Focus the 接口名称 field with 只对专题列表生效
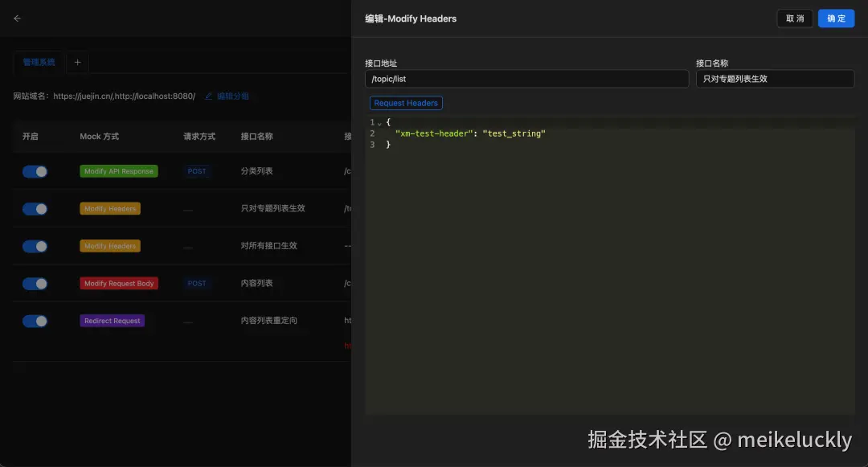The image size is (868, 467). coord(775,79)
